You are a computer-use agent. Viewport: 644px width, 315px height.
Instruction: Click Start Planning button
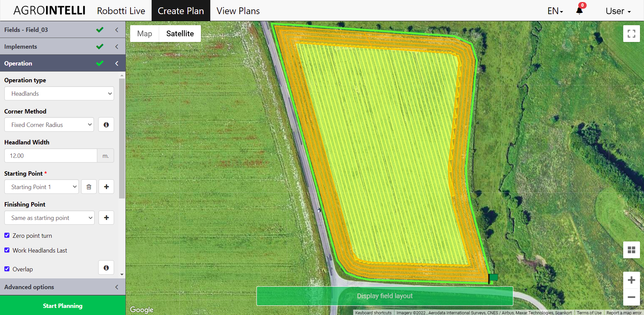[63, 306]
